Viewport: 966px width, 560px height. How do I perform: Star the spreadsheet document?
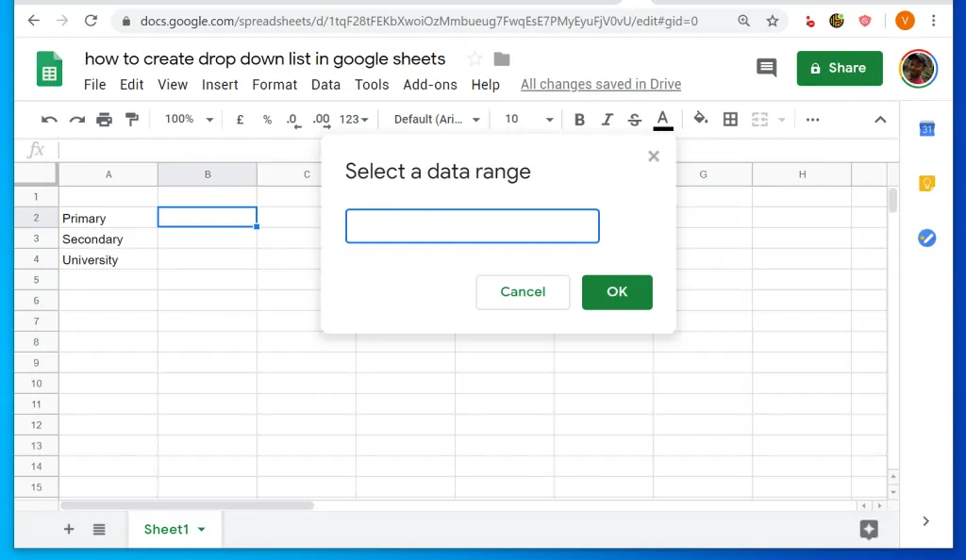tap(475, 58)
